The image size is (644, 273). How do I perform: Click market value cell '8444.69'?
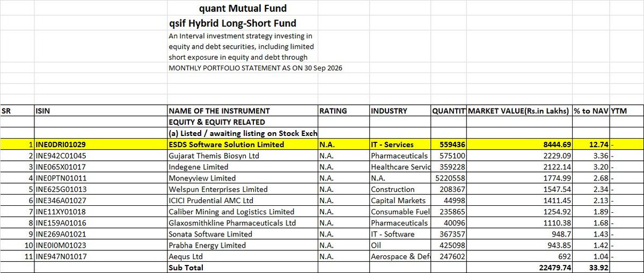tap(519, 144)
